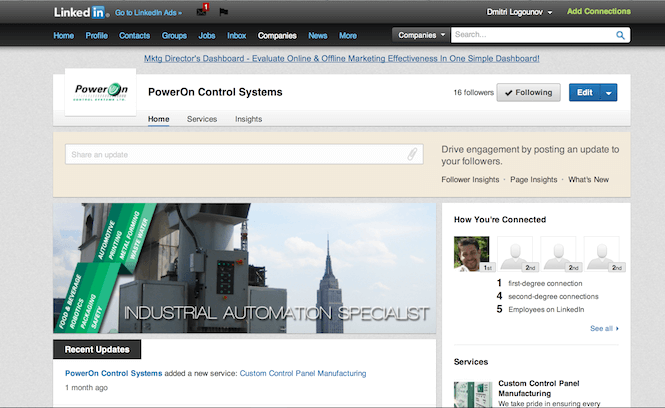Focus the Share an update field
Viewport: 665px width, 408px height.
point(244,154)
